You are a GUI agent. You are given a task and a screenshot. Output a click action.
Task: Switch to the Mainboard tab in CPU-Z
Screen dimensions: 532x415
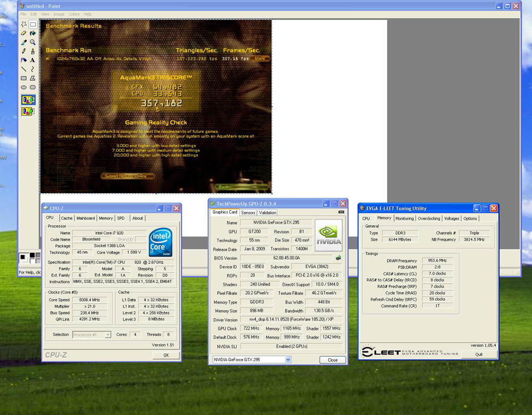point(86,218)
